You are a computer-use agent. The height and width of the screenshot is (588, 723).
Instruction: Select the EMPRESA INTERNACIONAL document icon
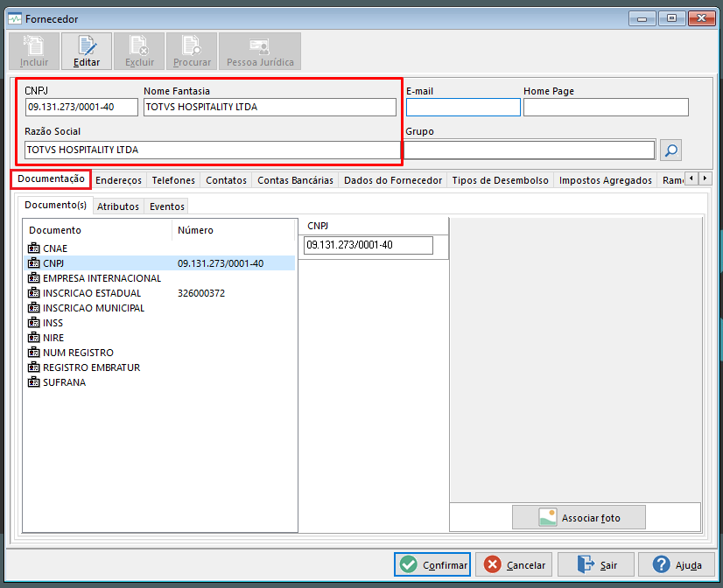click(33, 278)
